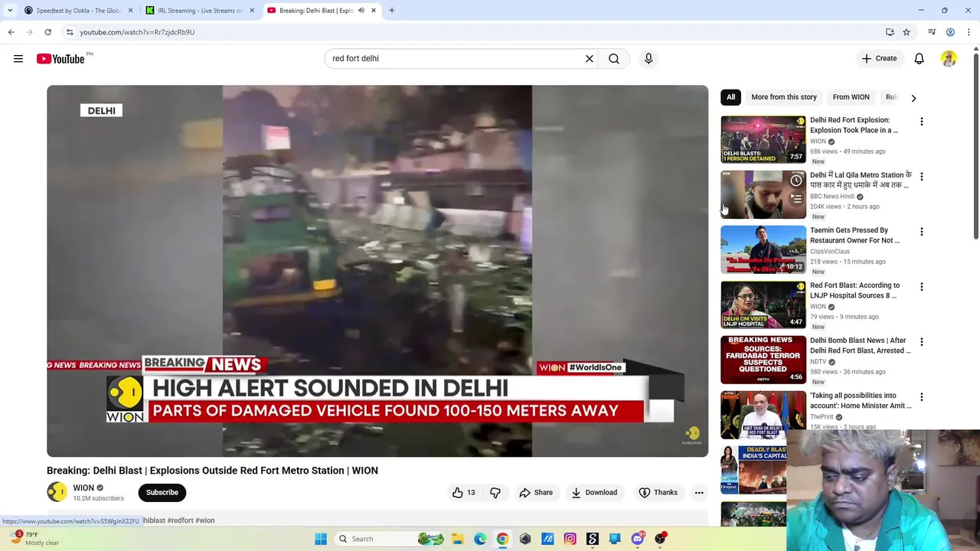This screenshot has width=980, height=551.
Task: Launch Microsoft Edge from the taskbar
Action: (480, 539)
